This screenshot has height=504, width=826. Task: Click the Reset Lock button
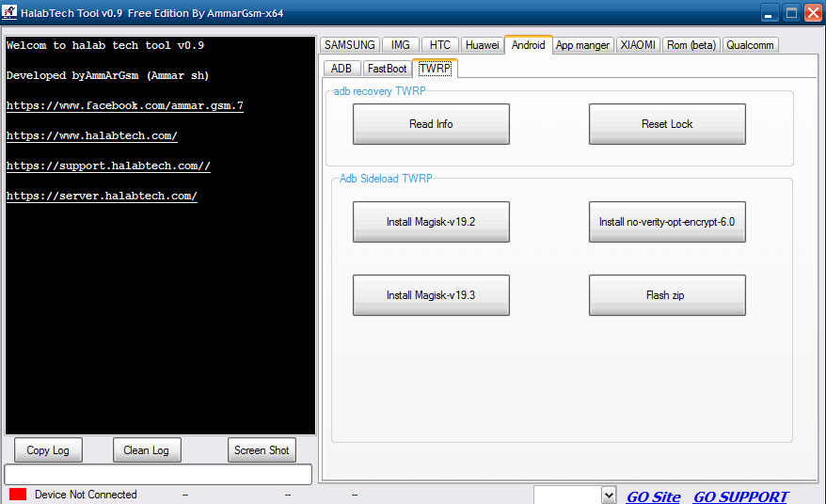coord(667,124)
